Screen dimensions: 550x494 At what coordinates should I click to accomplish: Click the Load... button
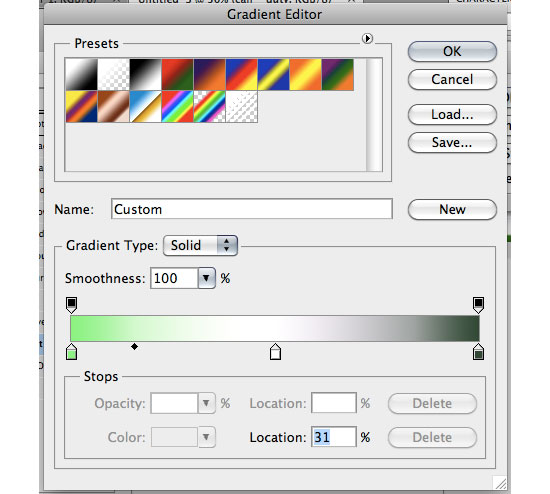click(452, 114)
